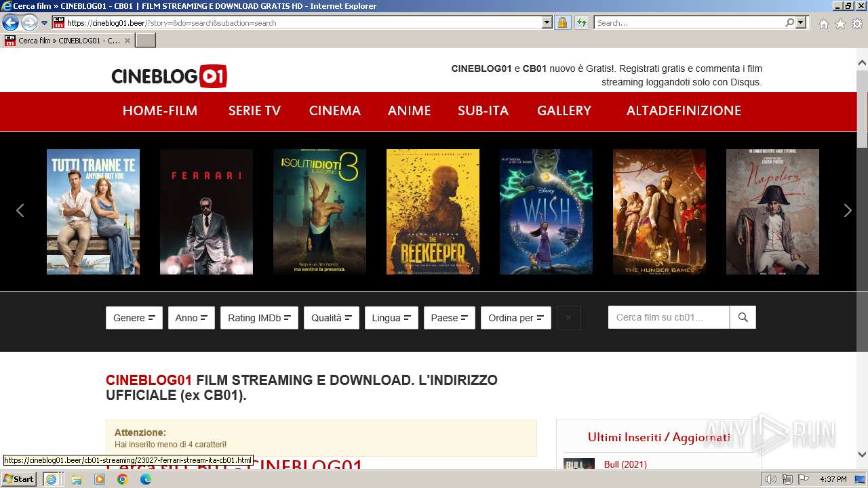The image size is (868, 488).
Task: Open the Wish movie poster
Action: coord(546,211)
